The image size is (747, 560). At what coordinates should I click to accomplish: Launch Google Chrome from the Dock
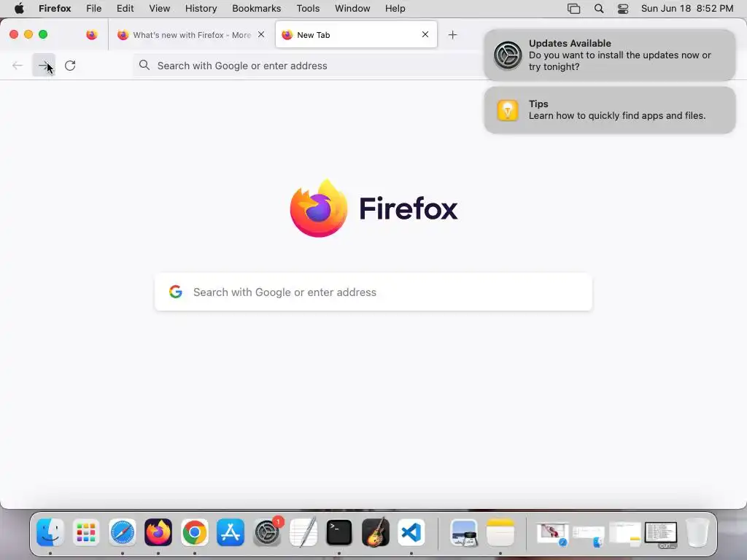[x=194, y=532]
